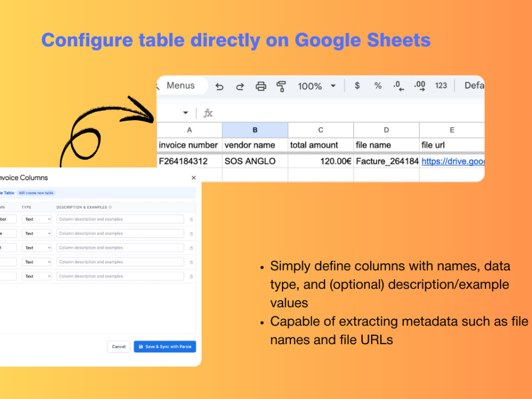Open Type dropdown for the fourth column row
Viewport: 532px width, 399px height.
[37, 262]
